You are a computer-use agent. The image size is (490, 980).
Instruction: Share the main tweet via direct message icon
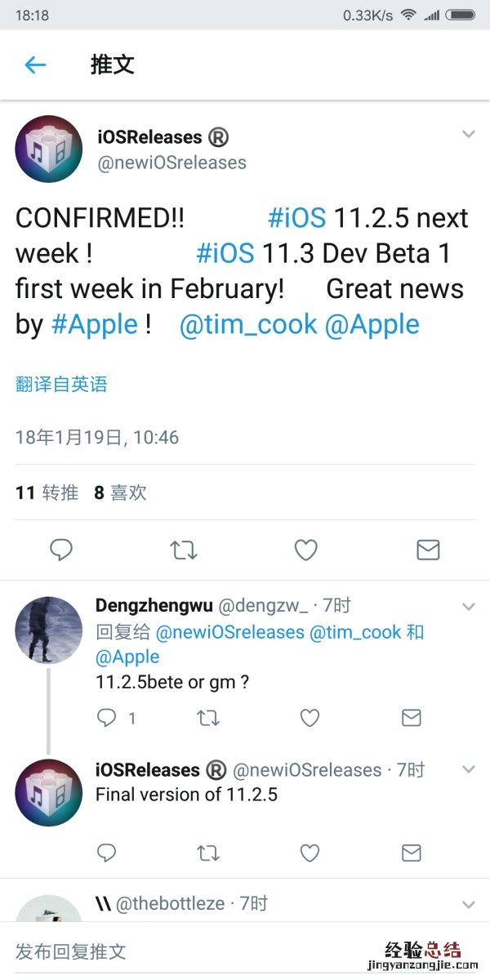(x=428, y=550)
